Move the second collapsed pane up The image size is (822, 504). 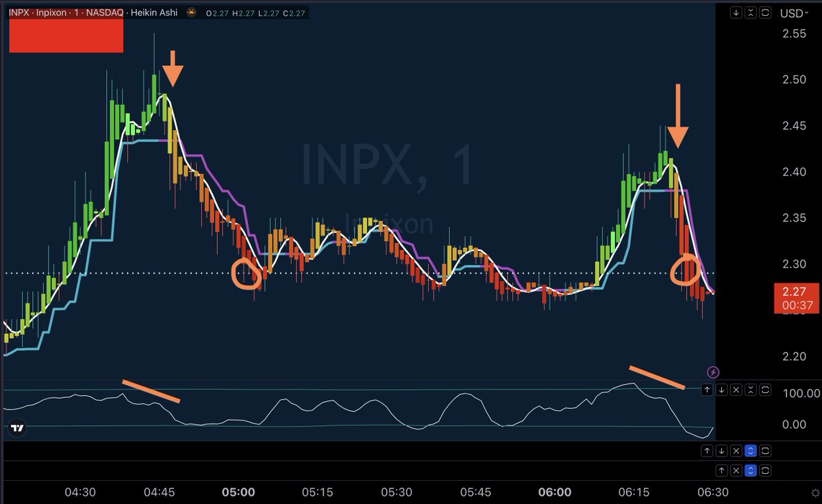pyautogui.click(x=706, y=451)
